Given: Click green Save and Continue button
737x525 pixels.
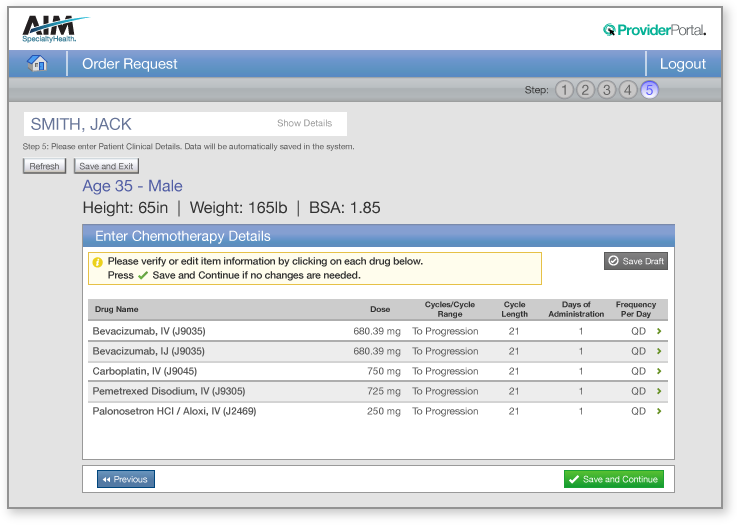Looking at the screenshot, I should 613,479.
